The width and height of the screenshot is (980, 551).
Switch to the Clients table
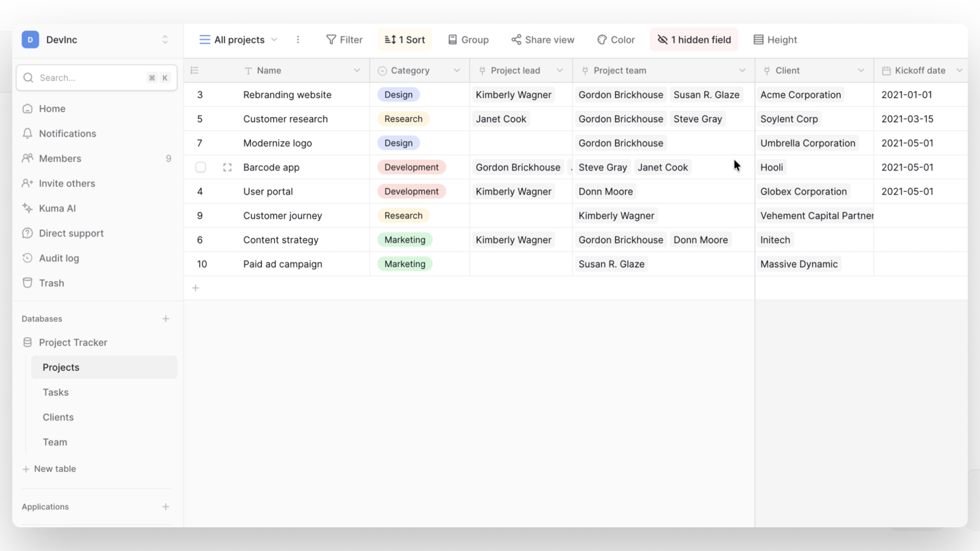58,417
